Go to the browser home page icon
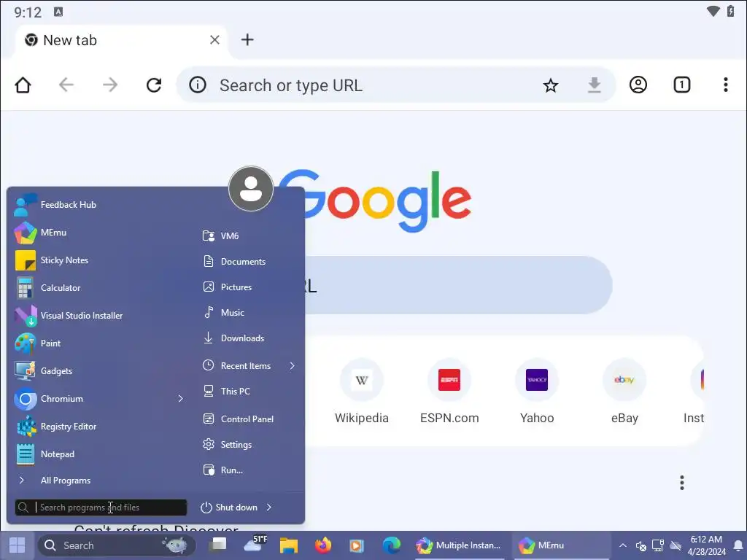 (23, 85)
